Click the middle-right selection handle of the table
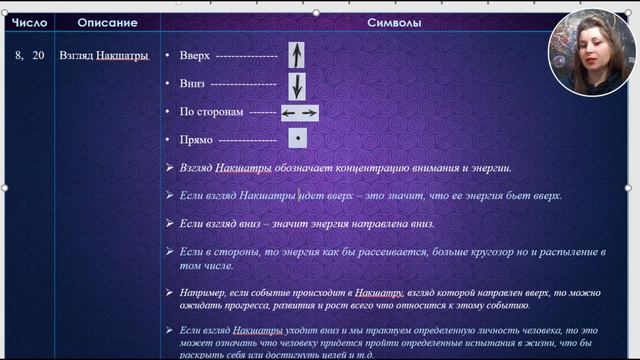This screenshot has height=360, width=640. (x=628, y=188)
